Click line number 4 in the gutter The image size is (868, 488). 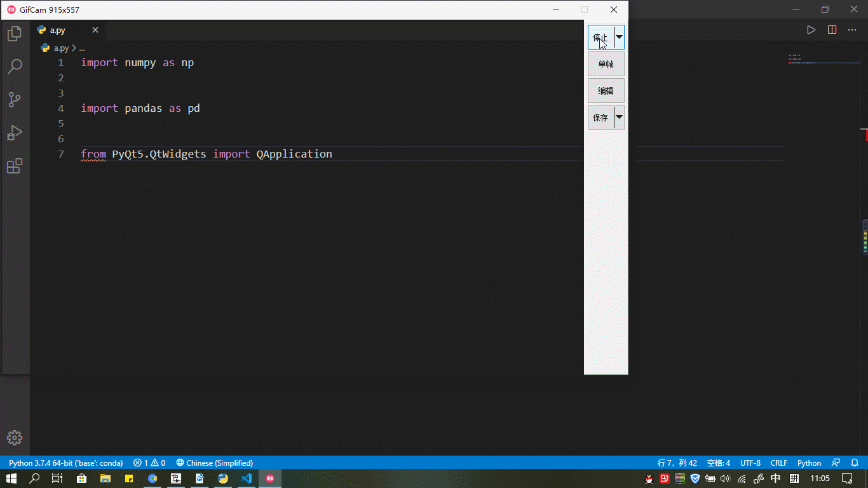coord(61,108)
